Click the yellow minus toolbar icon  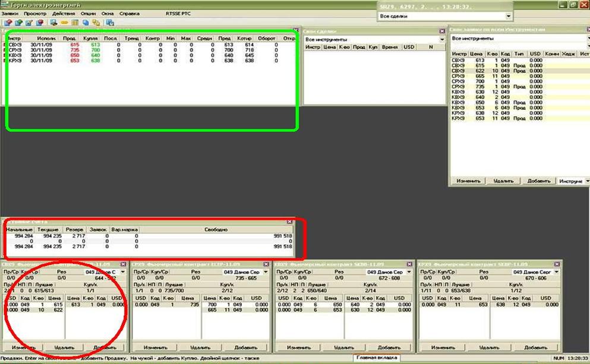(x=64, y=23)
